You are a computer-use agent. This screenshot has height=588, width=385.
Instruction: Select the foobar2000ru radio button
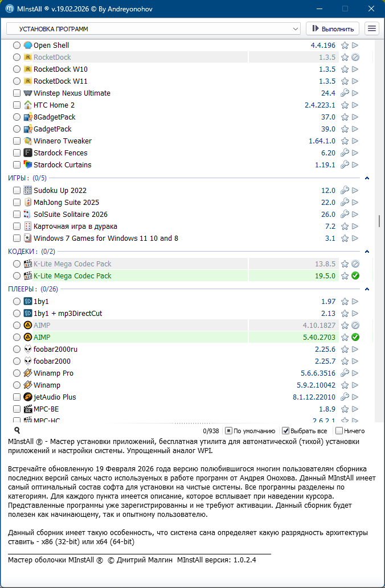coord(17,349)
